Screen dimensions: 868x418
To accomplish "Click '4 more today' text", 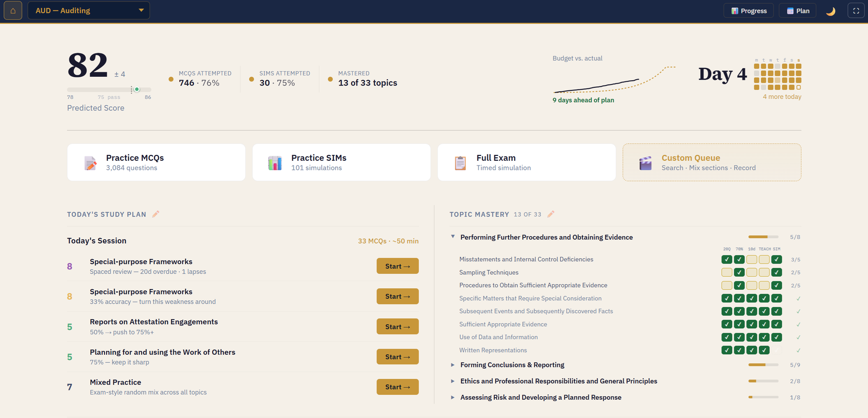I will pyautogui.click(x=782, y=97).
